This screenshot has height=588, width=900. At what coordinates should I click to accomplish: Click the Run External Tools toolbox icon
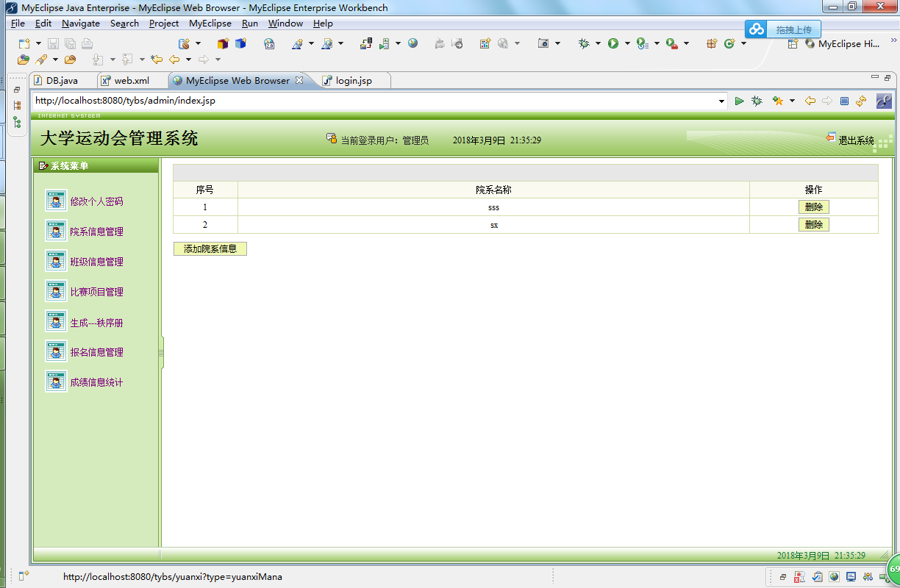(x=671, y=44)
